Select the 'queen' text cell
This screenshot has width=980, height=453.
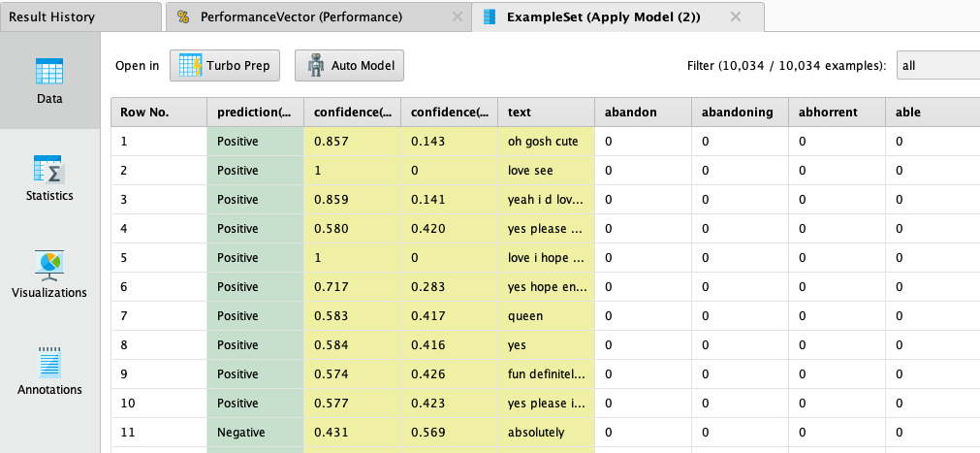click(x=547, y=316)
